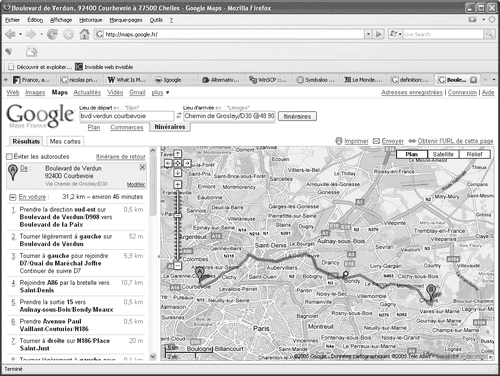Select the Plan map view button
Viewport: 500px width, 376px height.
[x=412, y=154]
